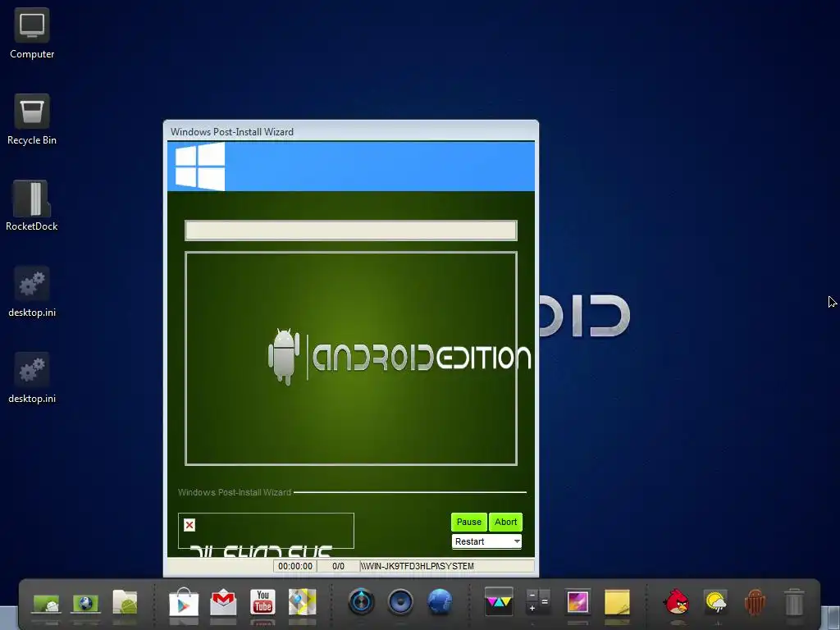Click the red X broken image icon
This screenshot has height=630, width=840.
tap(189, 525)
